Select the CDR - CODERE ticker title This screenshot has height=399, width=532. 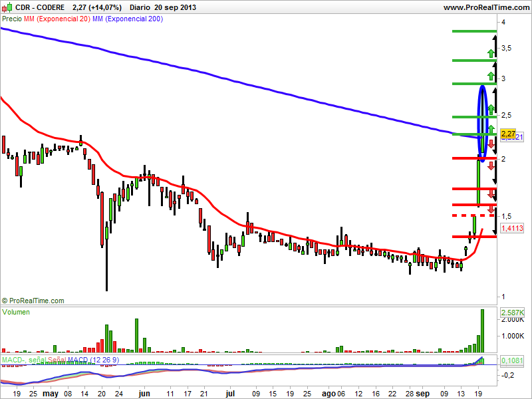(40, 7)
